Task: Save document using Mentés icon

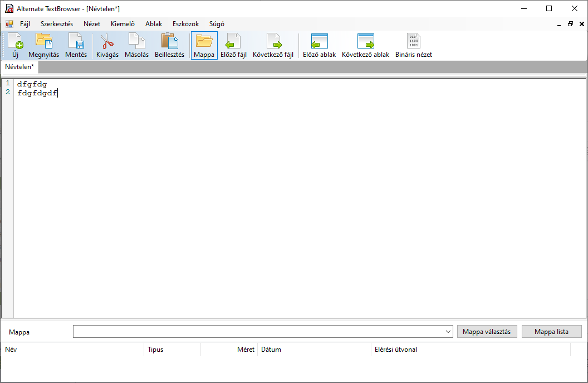Action: (x=76, y=45)
